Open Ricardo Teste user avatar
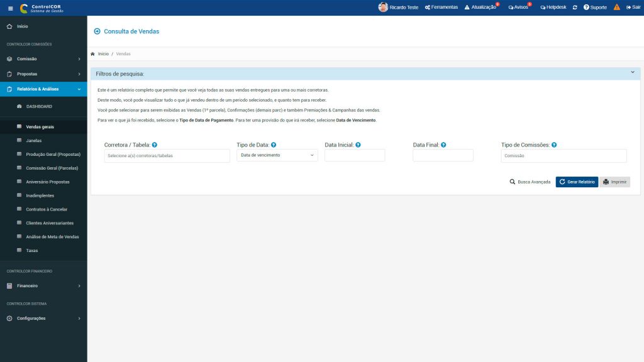644x362 pixels. coord(383,8)
